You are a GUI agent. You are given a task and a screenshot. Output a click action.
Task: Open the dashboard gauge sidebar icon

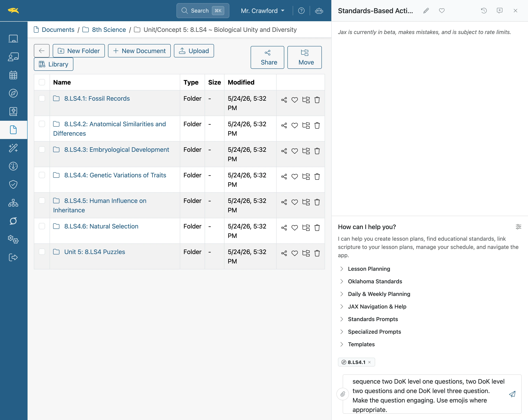(x=13, y=166)
